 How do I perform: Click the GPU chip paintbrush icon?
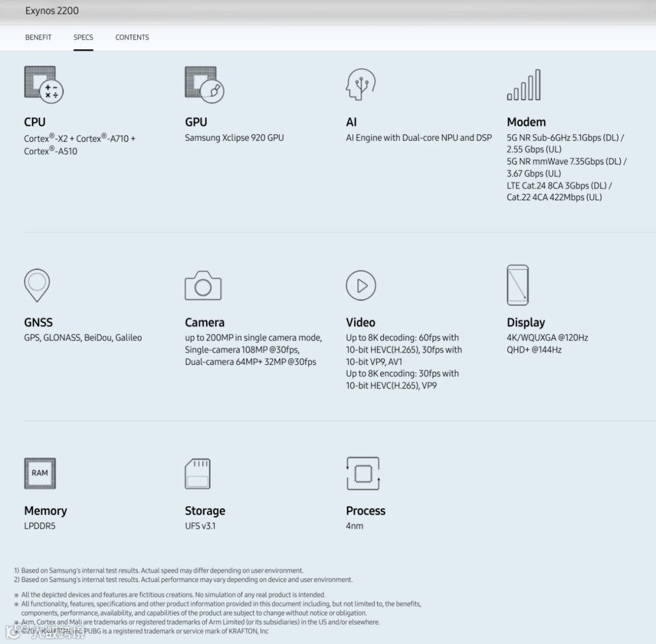tap(205, 84)
